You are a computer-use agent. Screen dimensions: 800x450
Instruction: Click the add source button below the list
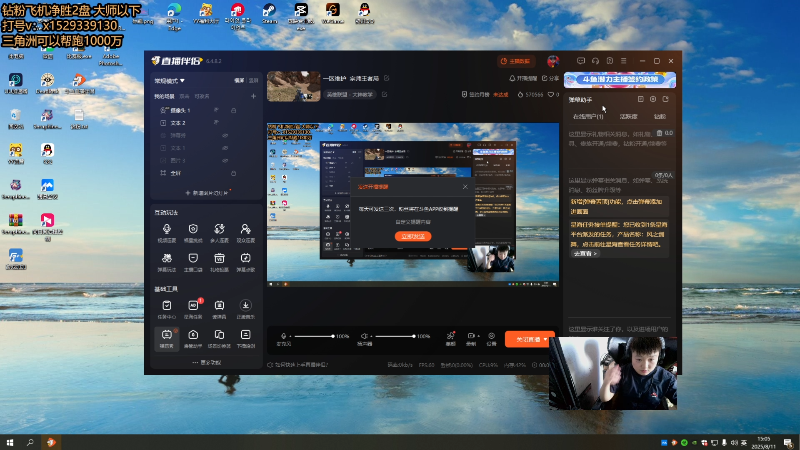[206, 193]
